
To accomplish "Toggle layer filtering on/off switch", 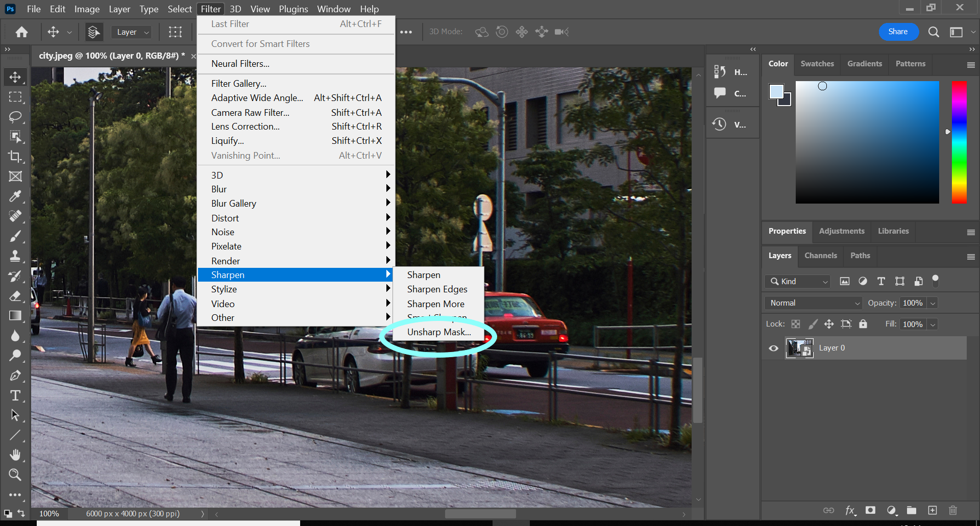I will coord(936,280).
